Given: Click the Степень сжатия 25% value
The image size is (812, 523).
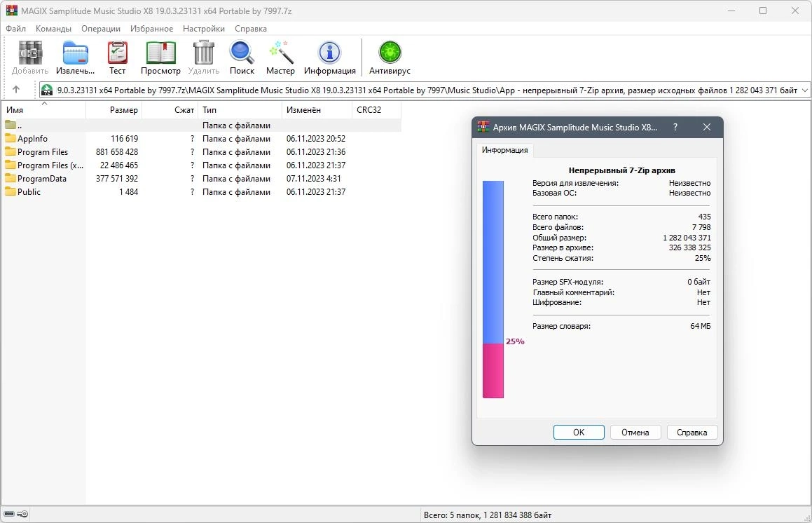Looking at the screenshot, I should pyautogui.click(x=703, y=258).
